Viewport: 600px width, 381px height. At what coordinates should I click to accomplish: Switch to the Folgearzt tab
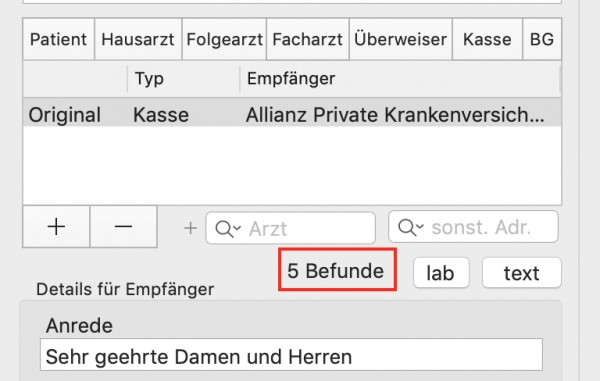click(224, 39)
